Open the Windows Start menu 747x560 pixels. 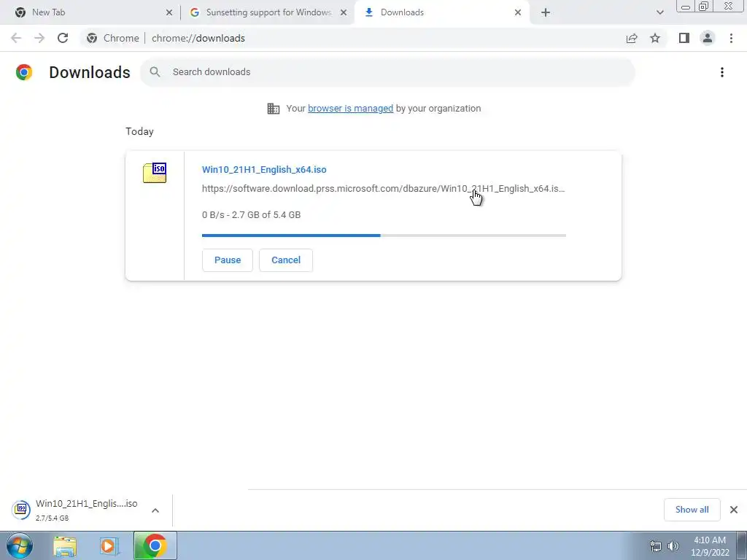tap(20, 545)
